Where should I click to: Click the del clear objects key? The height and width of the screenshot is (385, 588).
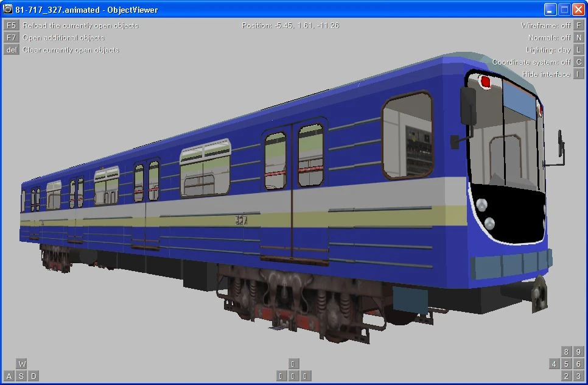click(11, 49)
